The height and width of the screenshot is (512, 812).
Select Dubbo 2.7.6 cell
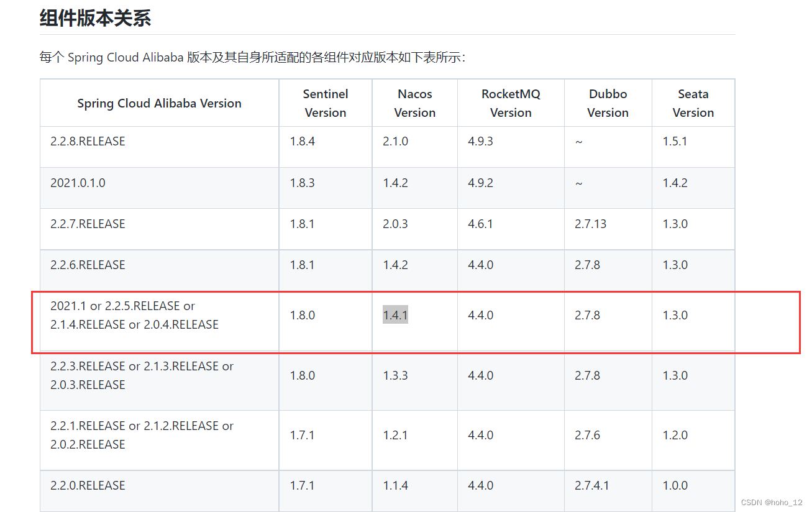(x=608, y=440)
